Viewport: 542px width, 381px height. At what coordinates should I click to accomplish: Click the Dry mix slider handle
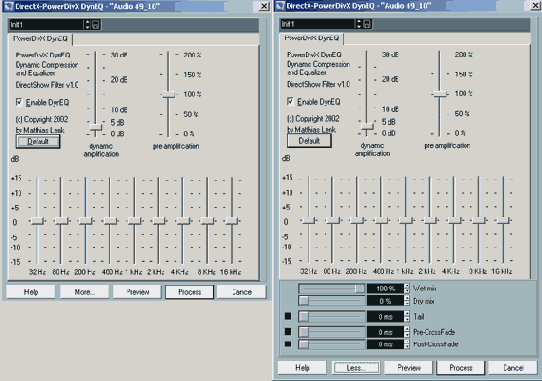304,301
